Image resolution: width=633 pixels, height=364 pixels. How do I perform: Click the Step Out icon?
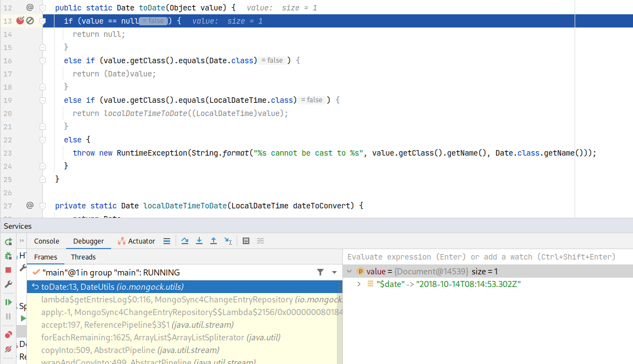214,241
